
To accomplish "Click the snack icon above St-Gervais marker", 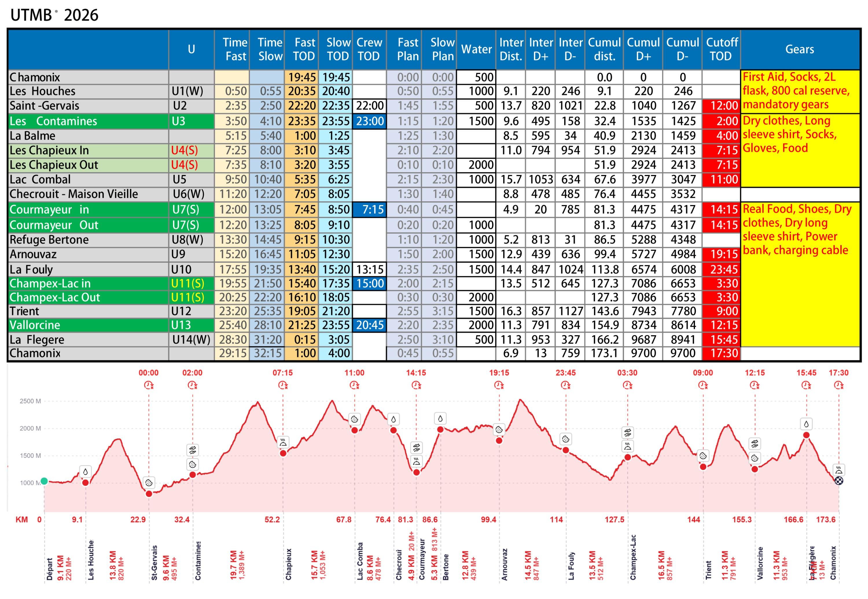I will 149,482.
